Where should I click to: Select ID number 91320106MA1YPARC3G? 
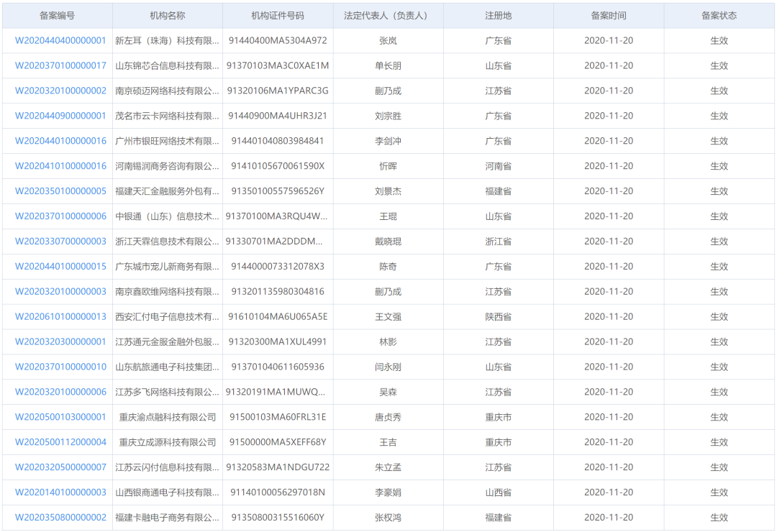[278, 91]
